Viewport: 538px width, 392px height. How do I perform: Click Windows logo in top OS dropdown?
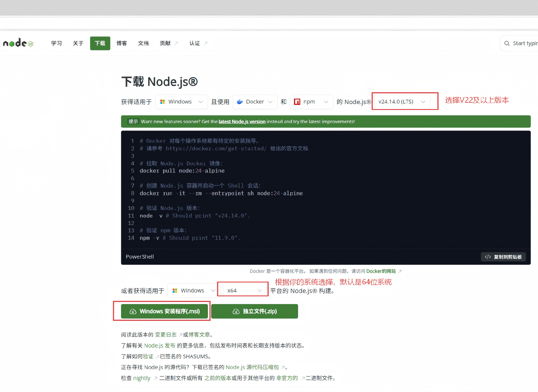pyautogui.click(x=163, y=102)
